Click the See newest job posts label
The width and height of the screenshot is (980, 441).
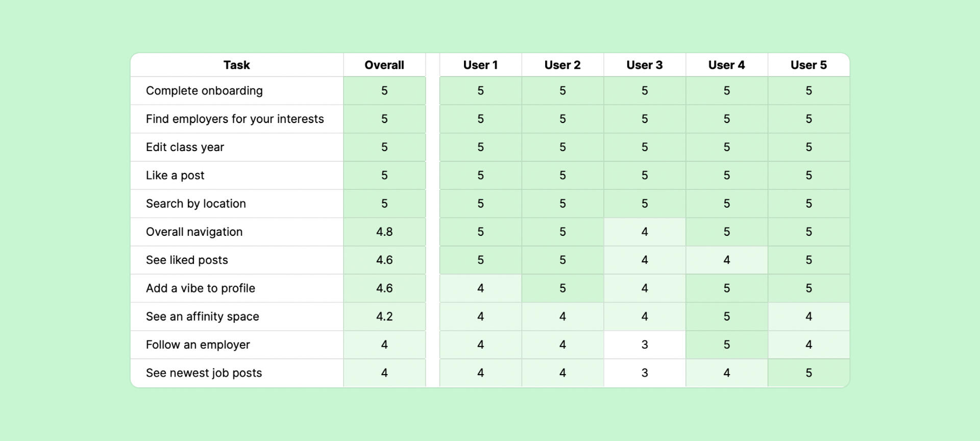point(204,373)
